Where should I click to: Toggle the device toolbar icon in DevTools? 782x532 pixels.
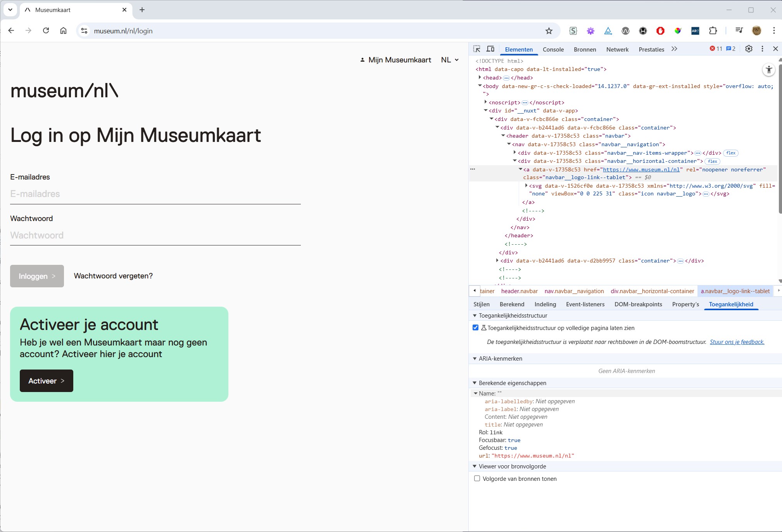tap(490, 49)
